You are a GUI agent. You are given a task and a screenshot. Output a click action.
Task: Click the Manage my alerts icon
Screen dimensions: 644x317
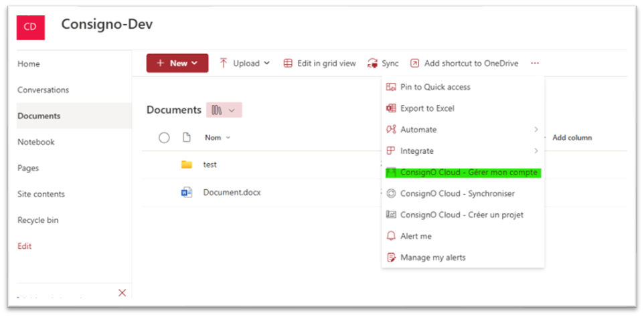click(x=392, y=257)
